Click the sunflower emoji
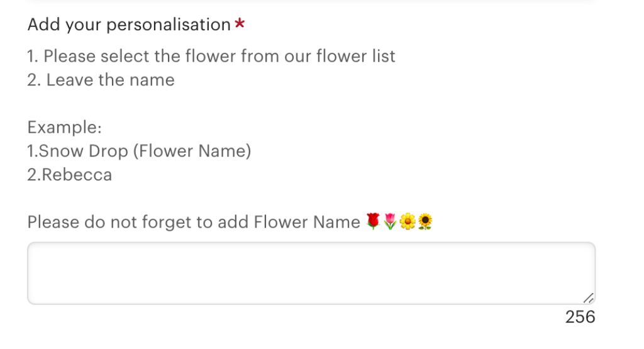644x349 pixels. [425, 222]
